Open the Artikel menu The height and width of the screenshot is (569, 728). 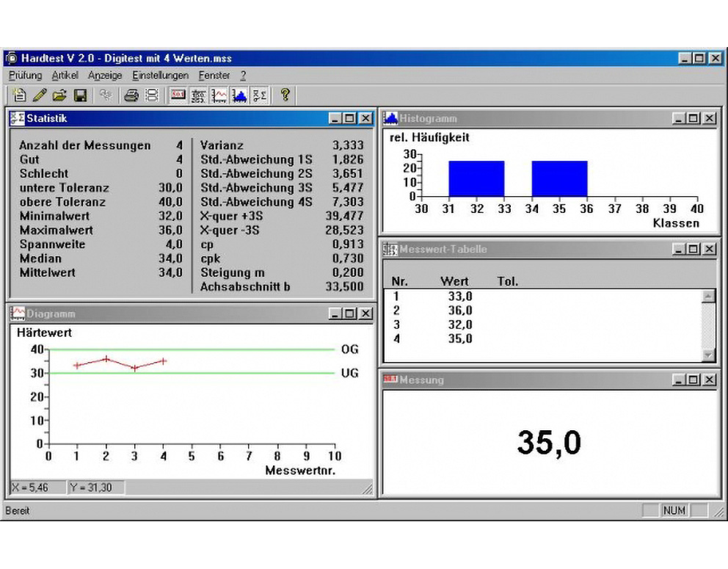pyautogui.click(x=65, y=75)
